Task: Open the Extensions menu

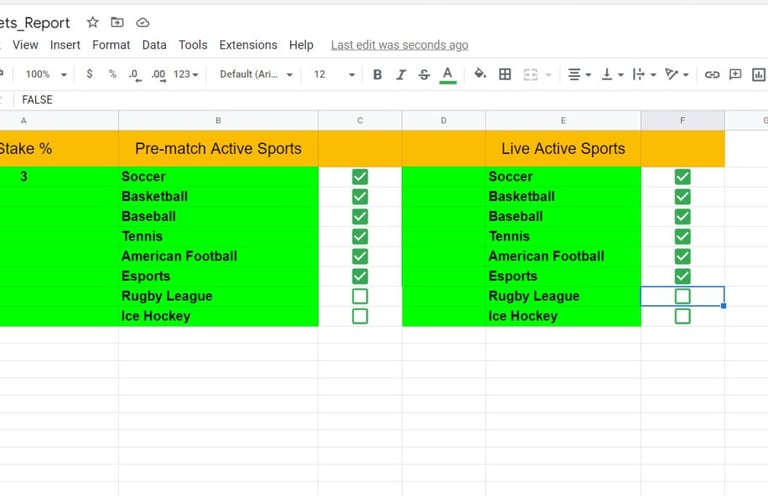Action: pos(248,45)
